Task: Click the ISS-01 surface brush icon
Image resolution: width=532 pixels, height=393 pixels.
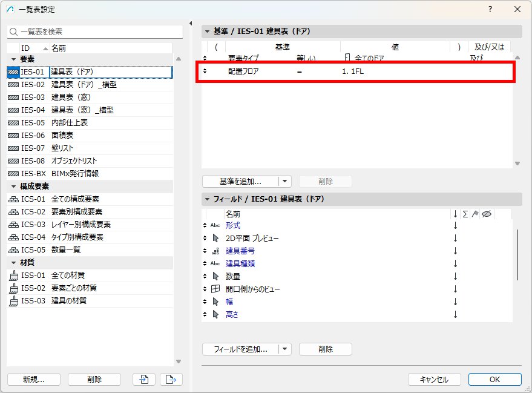Action: 13,276
